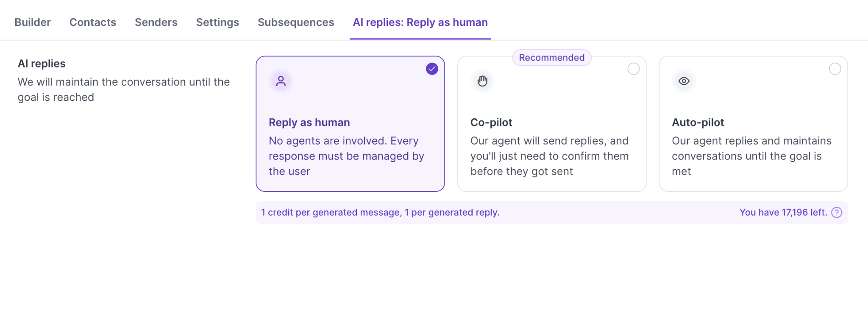The width and height of the screenshot is (868, 325).
Task: Select the Auto-pilot radio button
Action: 835,69
